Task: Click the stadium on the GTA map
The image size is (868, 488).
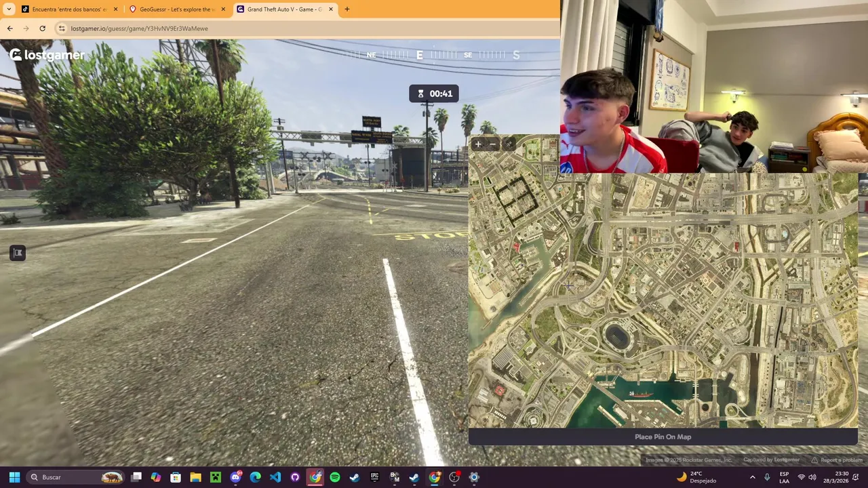Action: pos(617,335)
